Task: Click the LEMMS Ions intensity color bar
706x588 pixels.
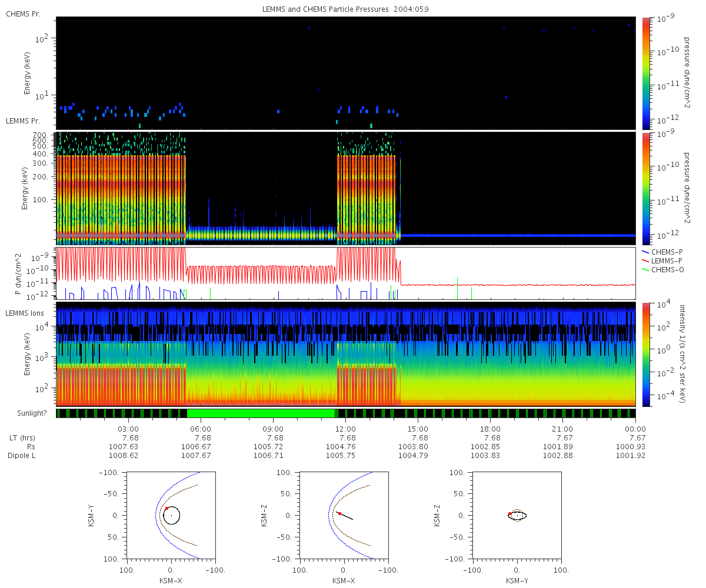Action: 645,354
